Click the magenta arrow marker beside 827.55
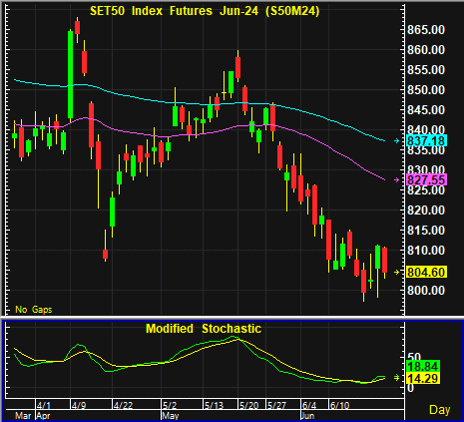 396,180
